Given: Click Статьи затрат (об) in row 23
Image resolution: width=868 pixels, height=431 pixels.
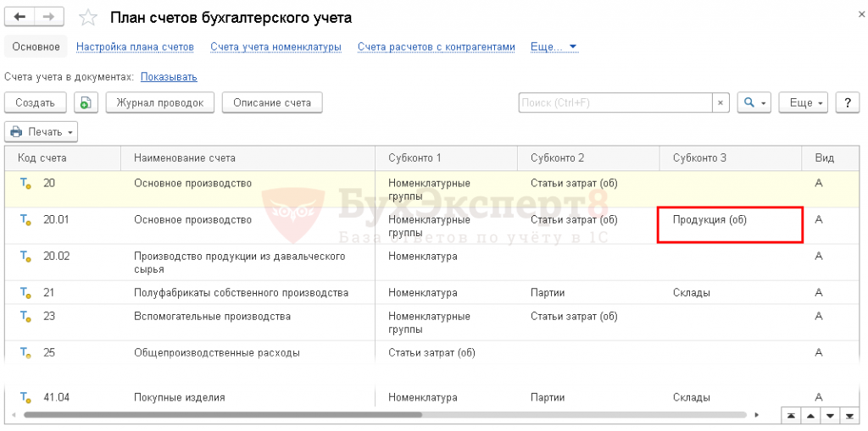Looking at the screenshot, I should point(574,317).
